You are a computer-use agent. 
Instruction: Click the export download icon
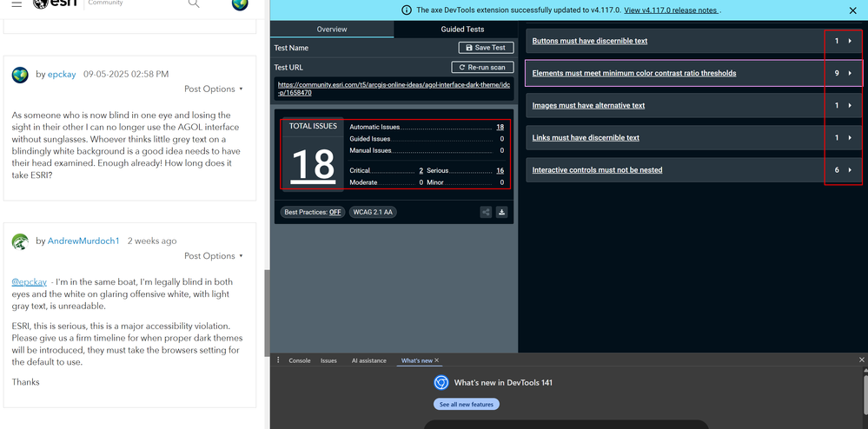point(501,212)
